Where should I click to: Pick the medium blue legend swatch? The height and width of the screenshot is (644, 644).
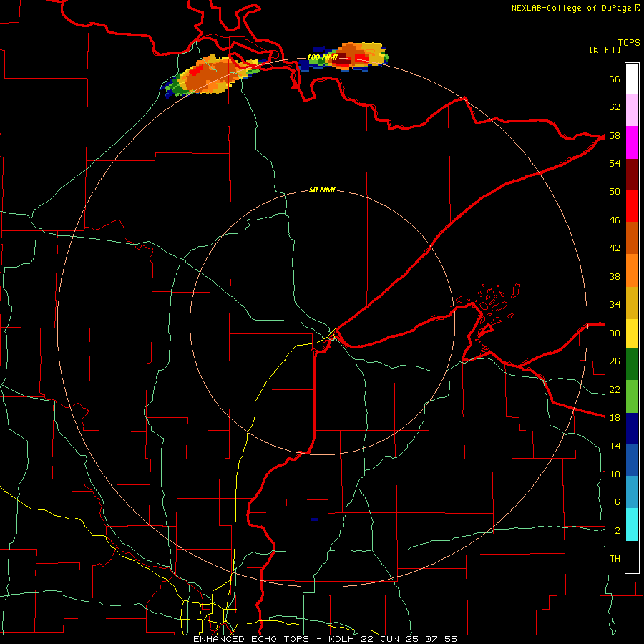(x=632, y=460)
